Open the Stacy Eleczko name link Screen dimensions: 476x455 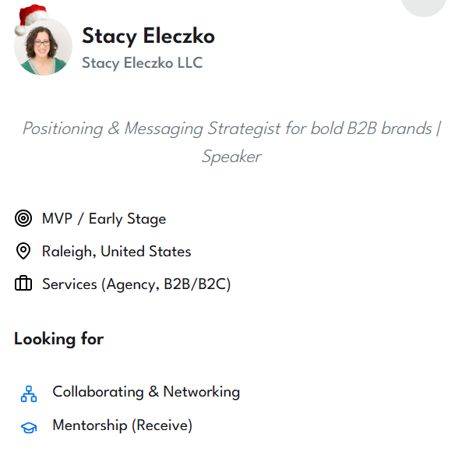pos(148,36)
